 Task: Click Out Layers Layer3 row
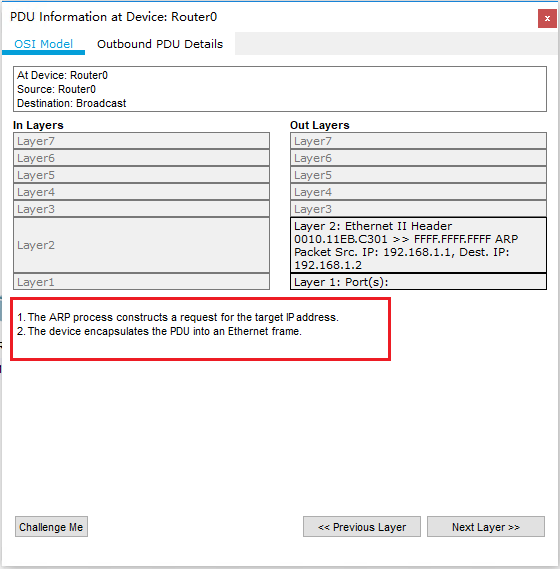[418, 209]
